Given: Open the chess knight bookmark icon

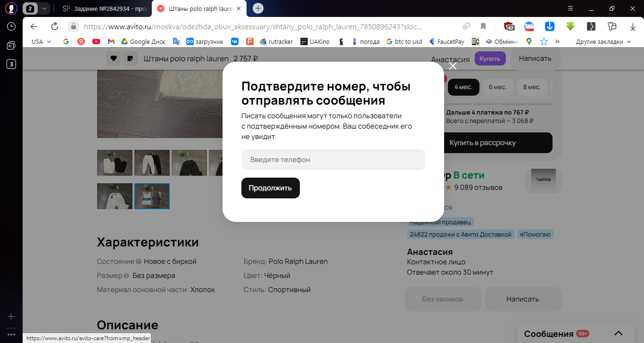Looking at the screenshot, I should click(341, 41).
